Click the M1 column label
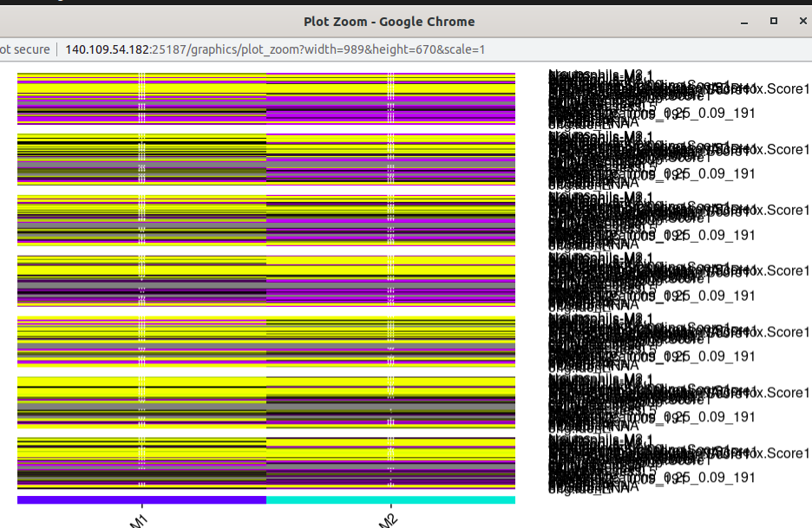812x528 pixels. (140, 520)
